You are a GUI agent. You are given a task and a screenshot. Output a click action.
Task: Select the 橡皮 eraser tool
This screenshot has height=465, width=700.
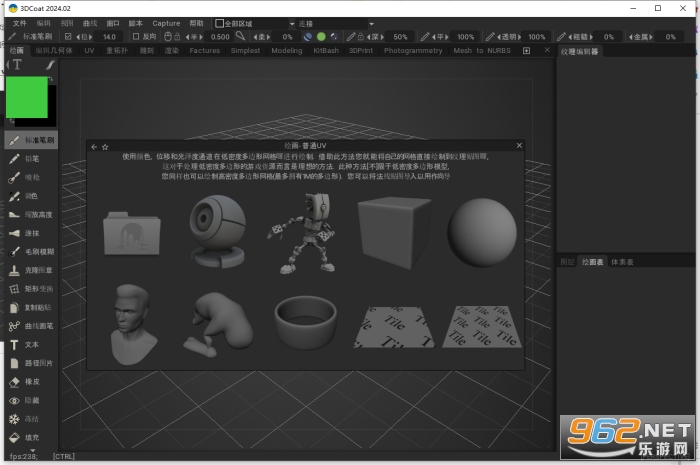(x=31, y=382)
